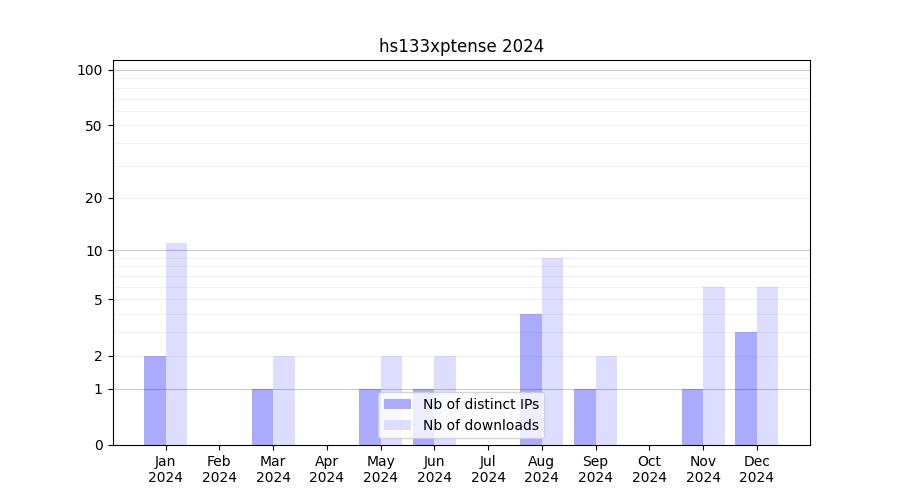
Task: Click the 'Oct 2024' x-axis label
Action: (649, 469)
